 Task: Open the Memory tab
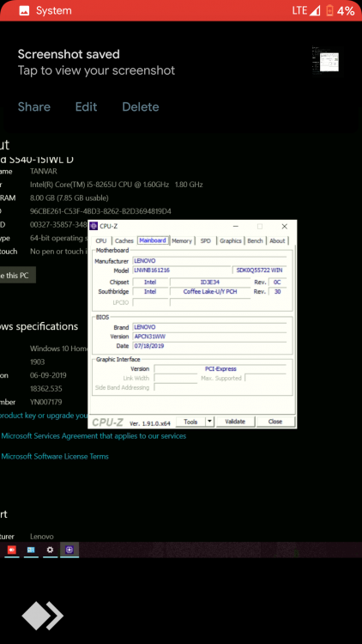pos(182,240)
